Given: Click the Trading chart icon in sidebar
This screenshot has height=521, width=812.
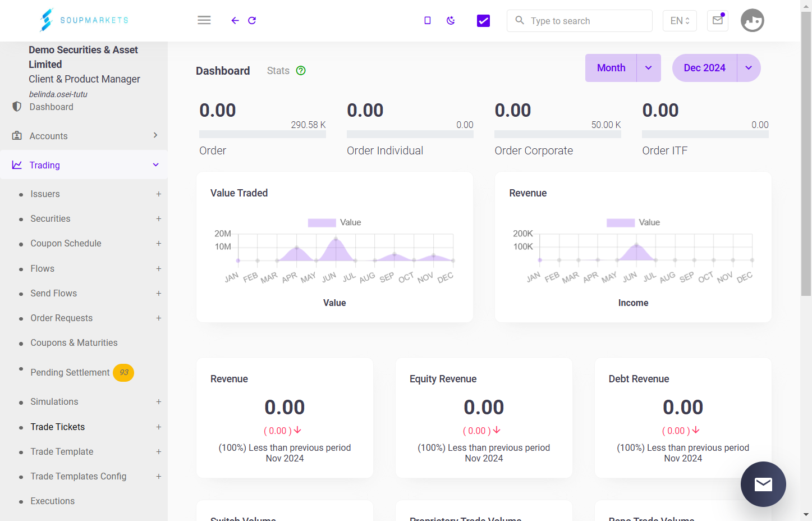Looking at the screenshot, I should (x=17, y=165).
